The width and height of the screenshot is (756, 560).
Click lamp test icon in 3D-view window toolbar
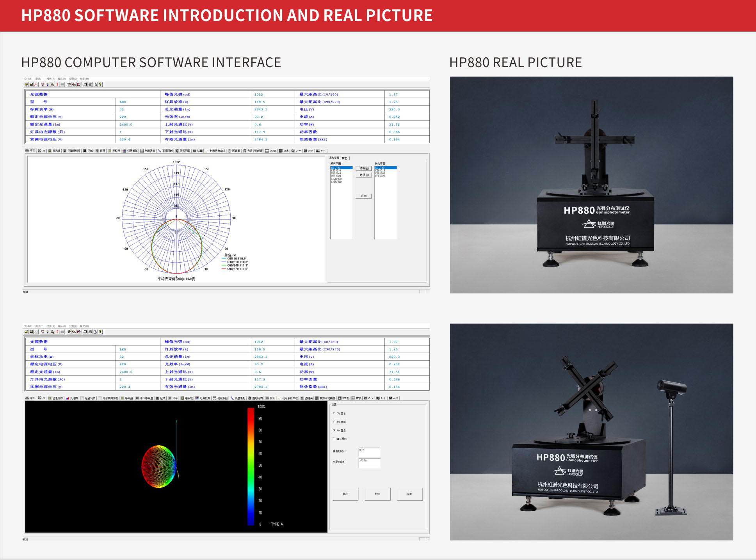point(43,332)
